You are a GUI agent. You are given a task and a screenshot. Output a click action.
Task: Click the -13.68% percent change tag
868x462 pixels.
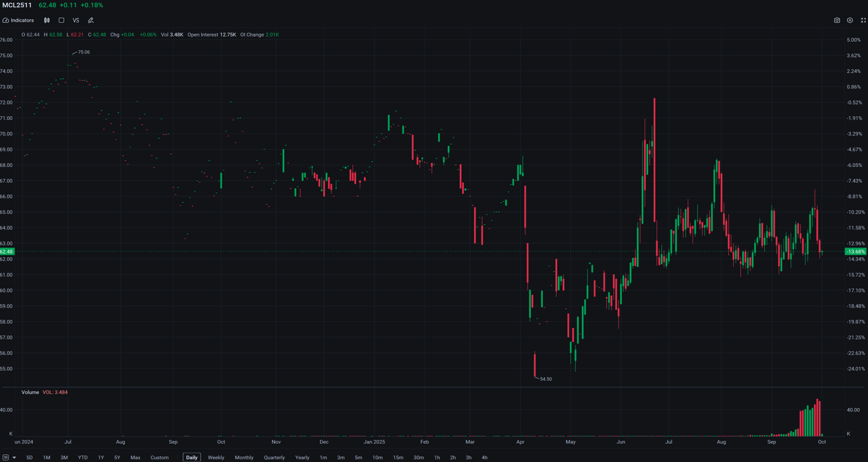pyautogui.click(x=856, y=251)
